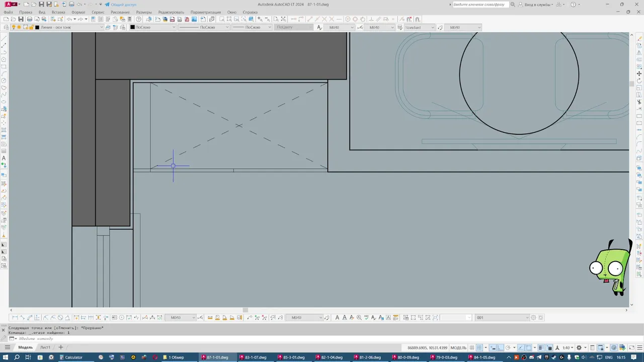Screen dimensions: 644x362
Task: Toggle layer on/off lightbulb icon
Action: click(x=14, y=27)
